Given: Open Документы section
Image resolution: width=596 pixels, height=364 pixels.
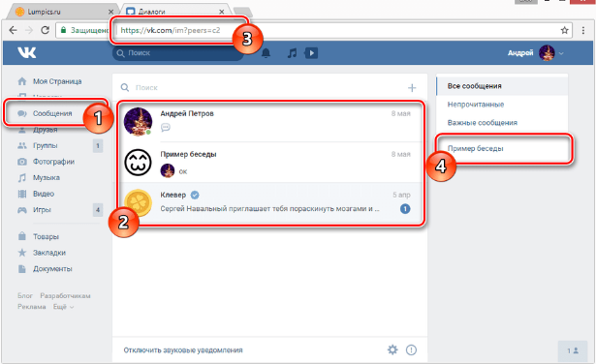Looking at the screenshot, I should tap(52, 269).
